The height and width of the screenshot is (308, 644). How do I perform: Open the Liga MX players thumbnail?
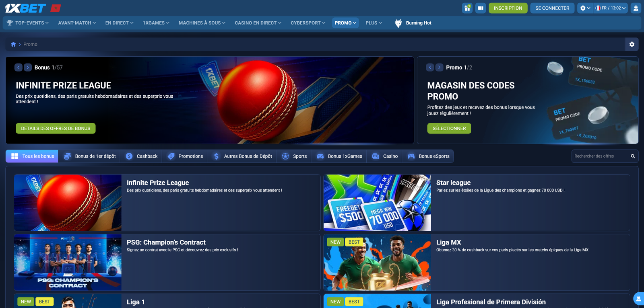(x=377, y=263)
